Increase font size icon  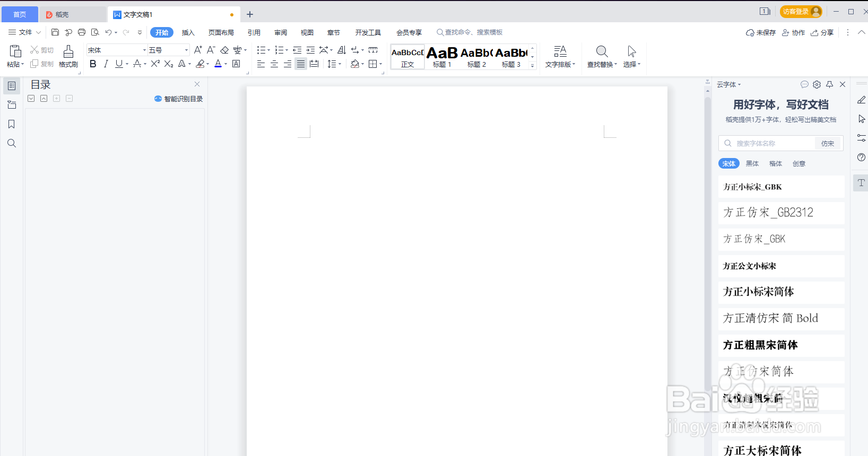tap(198, 50)
